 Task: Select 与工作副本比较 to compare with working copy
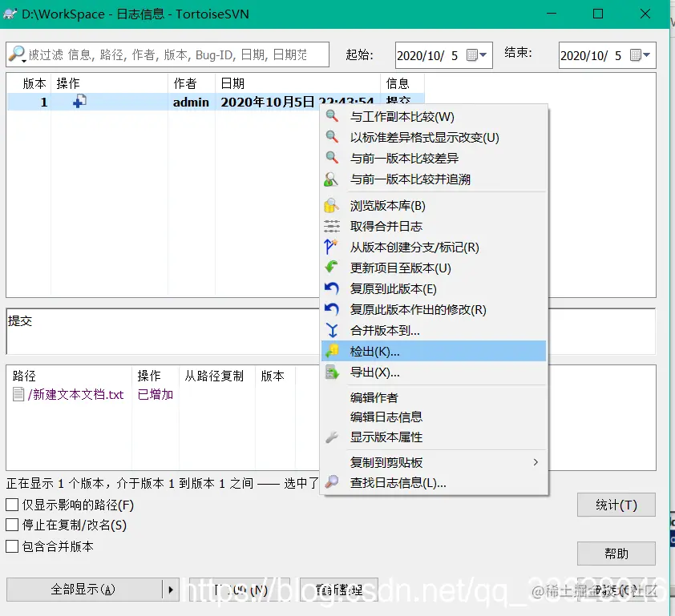pyautogui.click(x=401, y=116)
